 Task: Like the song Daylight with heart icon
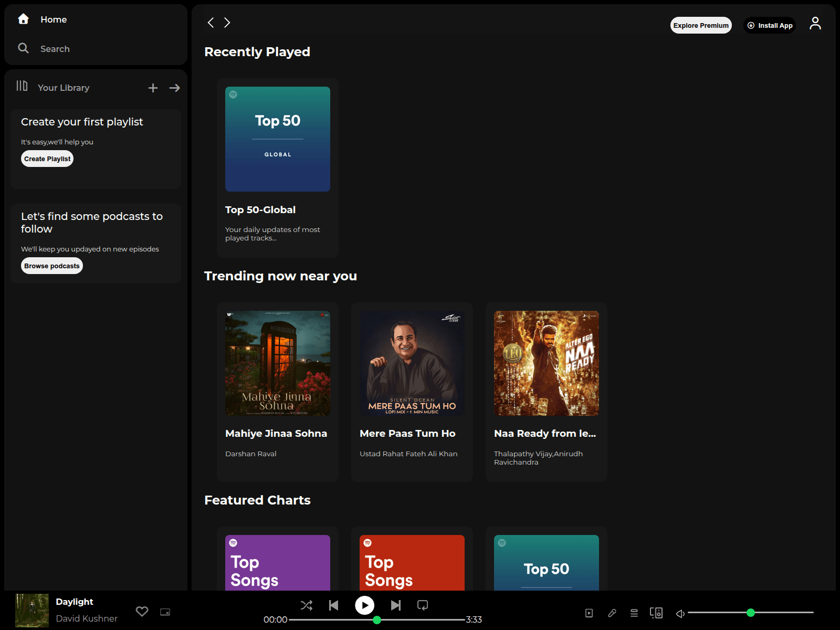point(142,612)
